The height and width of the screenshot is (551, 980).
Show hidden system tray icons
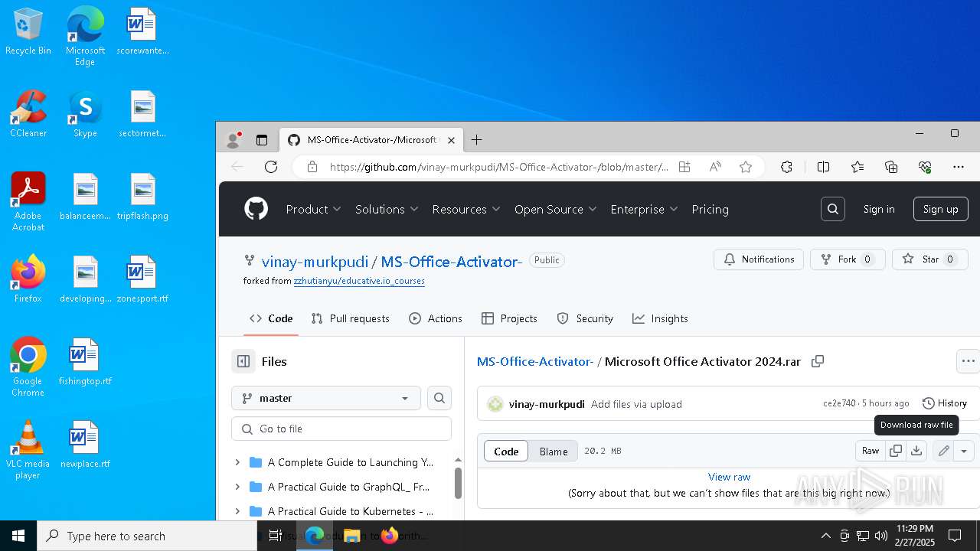tap(825, 536)
